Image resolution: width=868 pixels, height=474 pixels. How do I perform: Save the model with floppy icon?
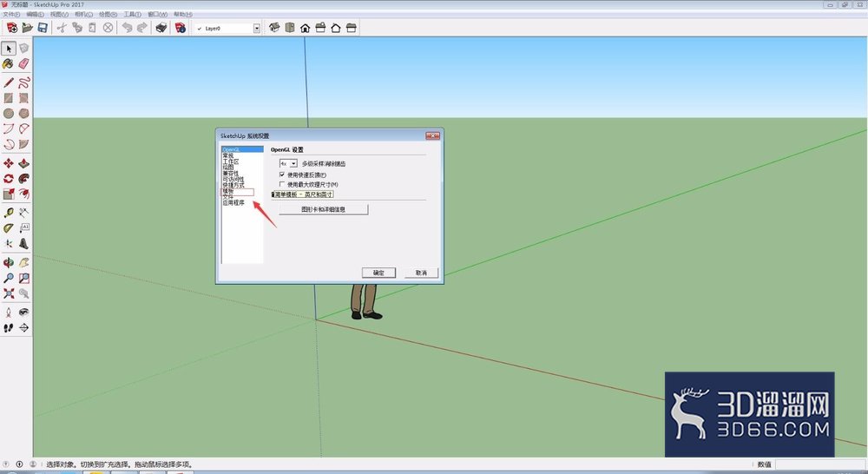click(42, 28)
